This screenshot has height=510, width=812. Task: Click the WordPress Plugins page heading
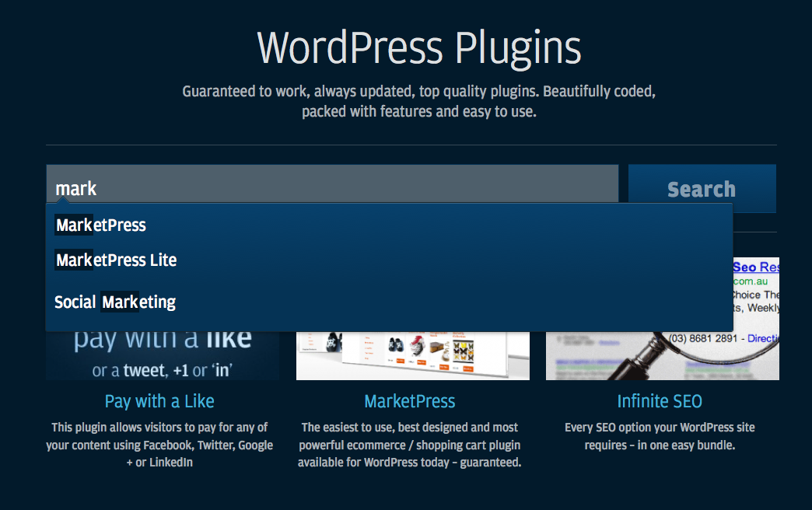click(x=419, y=48)
